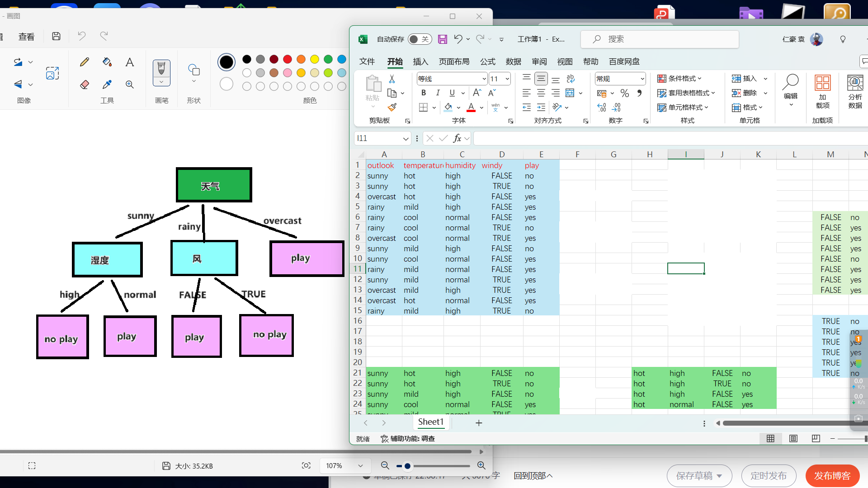The width and height of the screenshot is (868, 488).
Task: Switch to Page Break Preview in status bar
Action: point(816,438)
